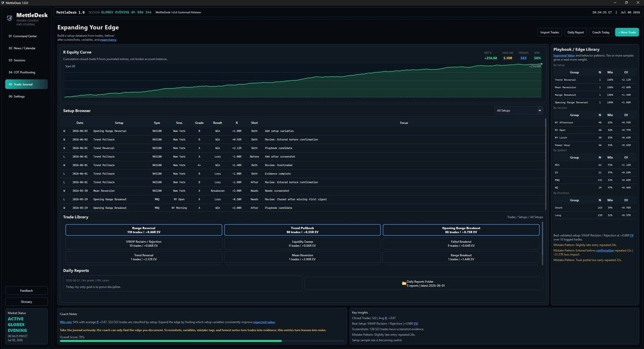Select 05 Trade Journal nav item
Screen dimensions: 644x349
point(26,84)
